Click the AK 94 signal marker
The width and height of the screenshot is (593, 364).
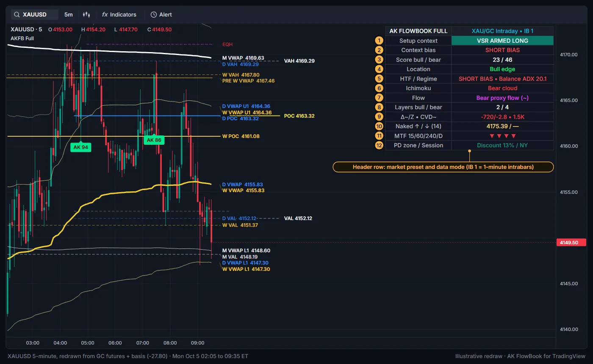[80, 147]
